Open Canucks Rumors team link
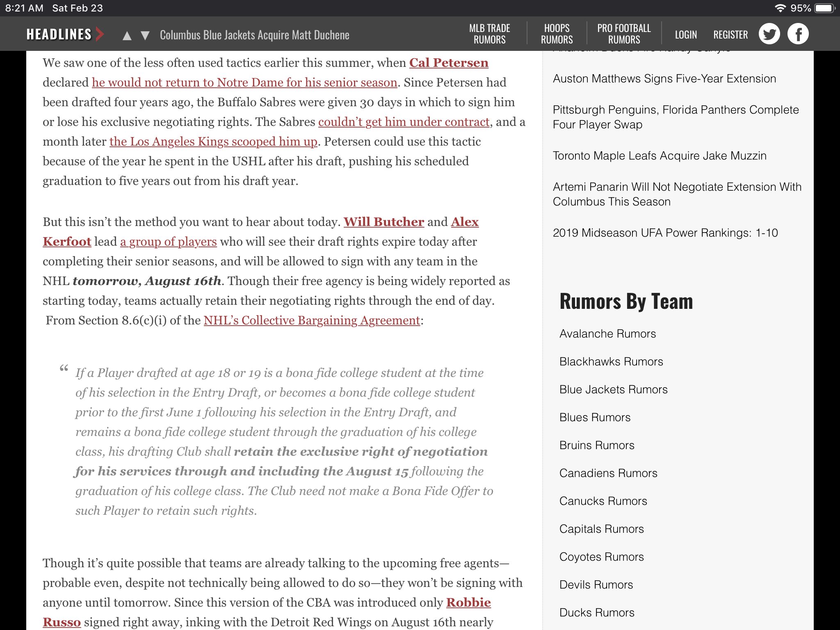 pyautogui.click(x=603, y=501)
